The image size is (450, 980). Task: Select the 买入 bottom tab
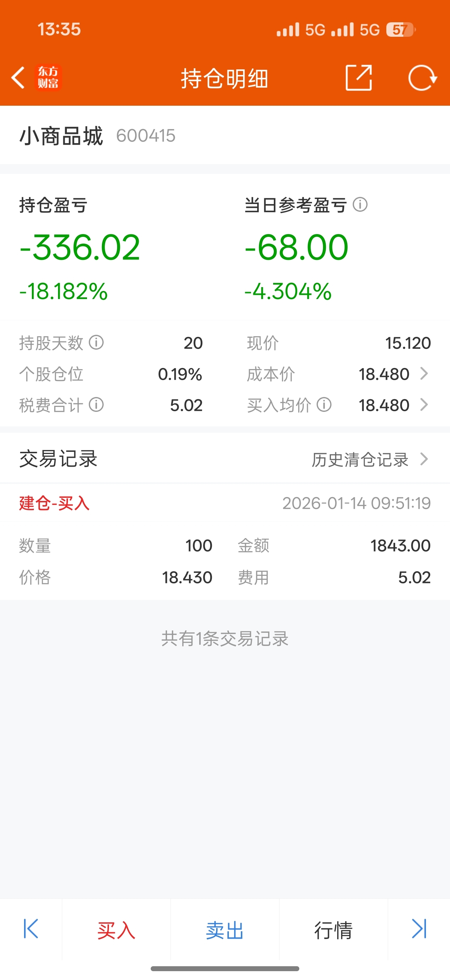tap(116, 931)
